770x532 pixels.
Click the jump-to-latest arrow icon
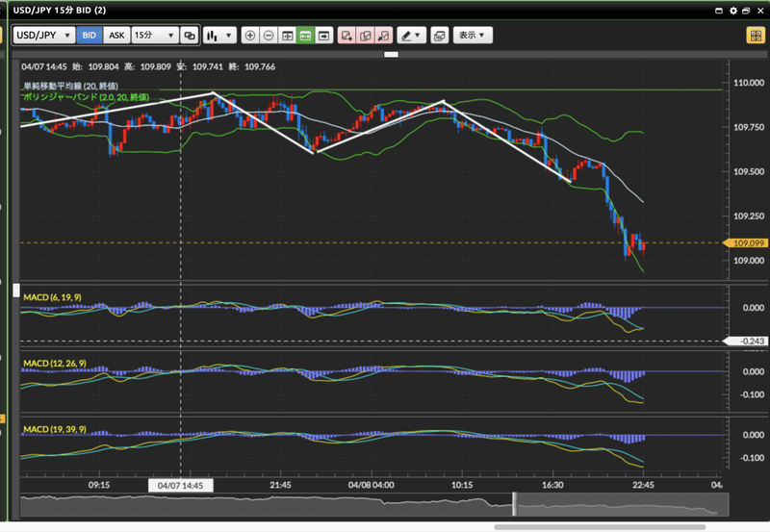pyautogui.click(x=324, y=36)
